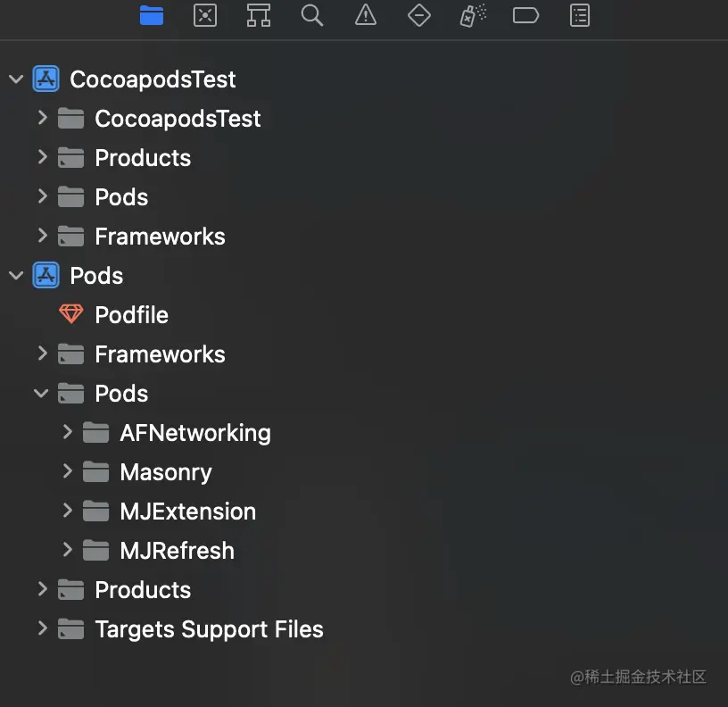Expand the MJRefresh group
The width and height of the screenshot is (728, 707).
tap(67, 550)
